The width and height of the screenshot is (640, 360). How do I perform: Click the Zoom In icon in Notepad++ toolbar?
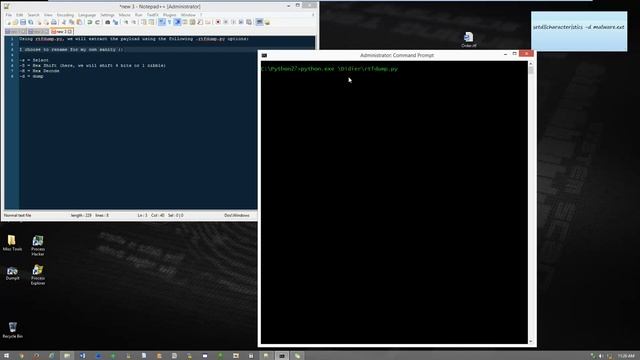tap(126, 22)
